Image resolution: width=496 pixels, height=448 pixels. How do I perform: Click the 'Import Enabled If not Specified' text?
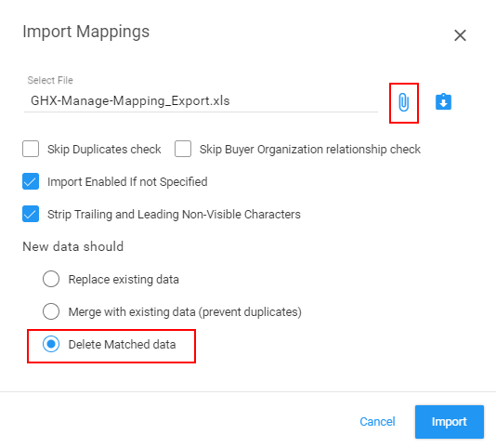pos(127,182)
